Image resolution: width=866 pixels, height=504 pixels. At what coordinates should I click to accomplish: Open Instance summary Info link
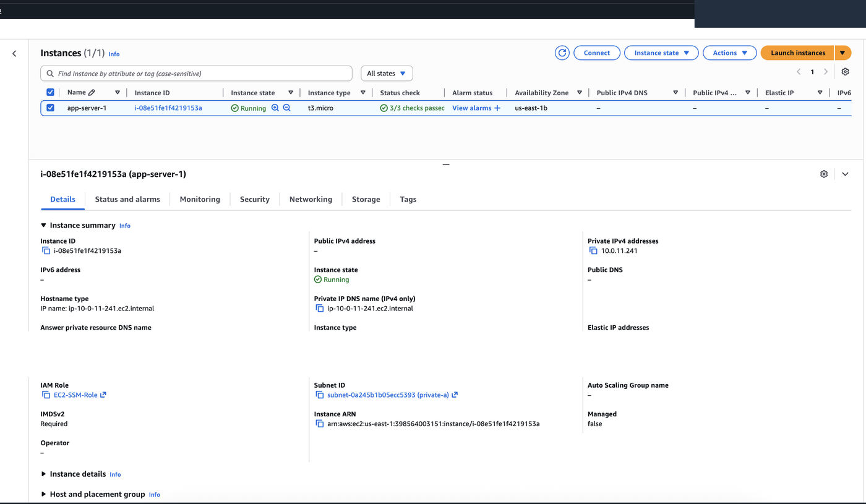(x=124, y=226)
